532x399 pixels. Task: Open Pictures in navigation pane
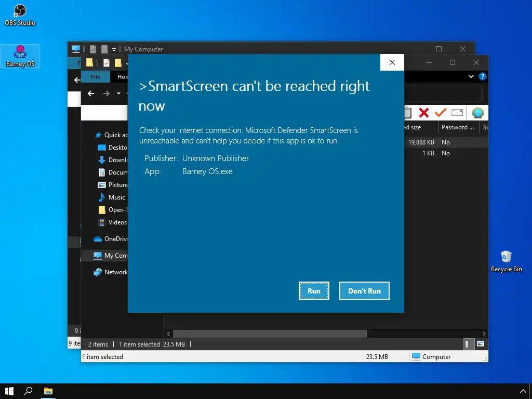tap(112, 185)
